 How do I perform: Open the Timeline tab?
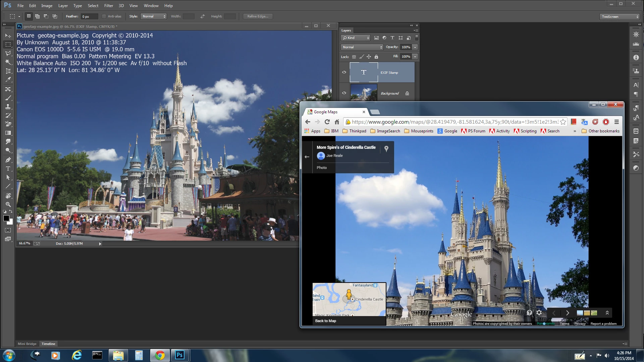(48, 344)
